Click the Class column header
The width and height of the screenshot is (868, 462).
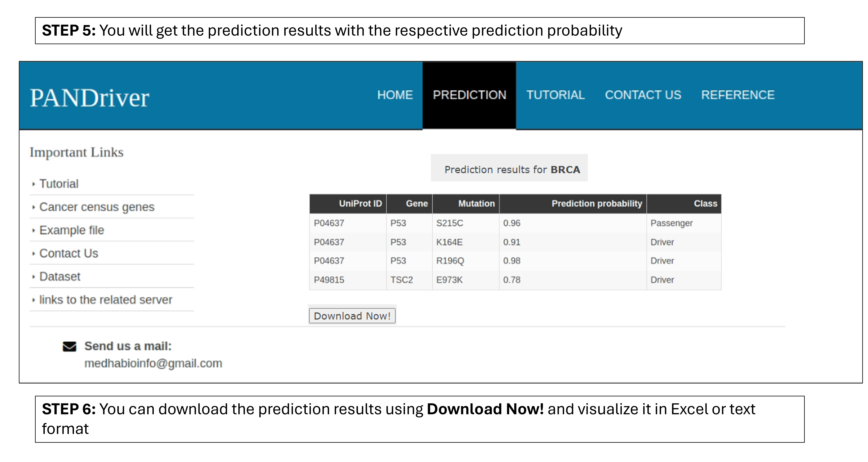pos(705,204)
